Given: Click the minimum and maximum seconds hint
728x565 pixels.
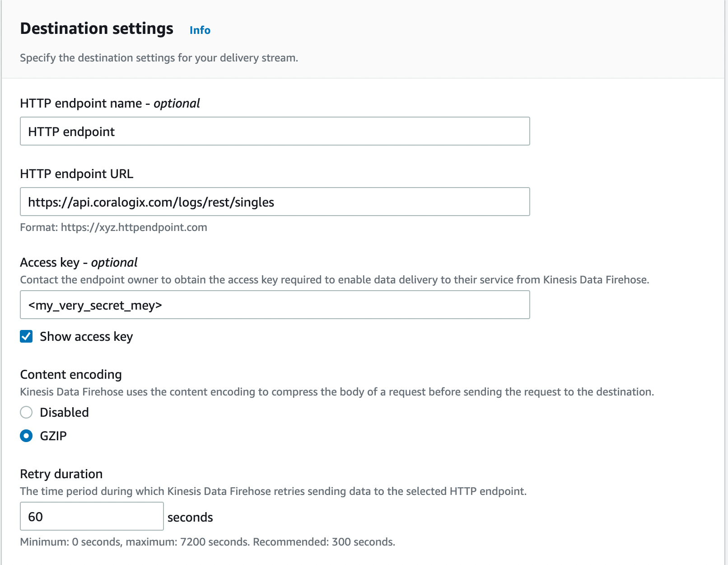Looking at the screenshot, I should 207,542.
